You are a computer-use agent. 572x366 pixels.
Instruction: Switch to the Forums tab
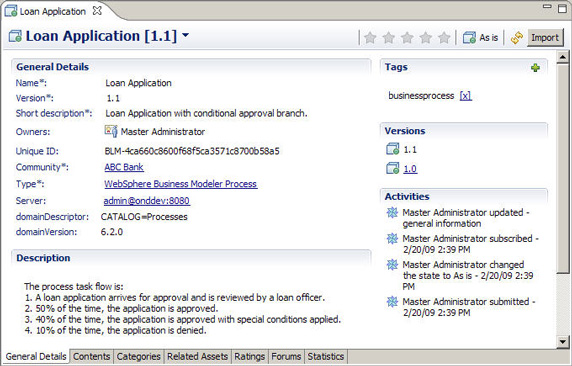click(286, 357)
